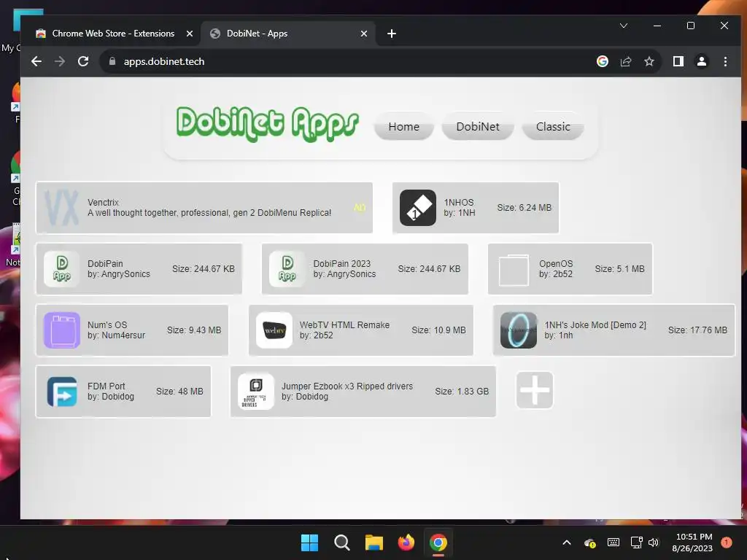Click the text 'Size: 17.76 MB'
Screen dimensions: 747x560
[697, 330]
